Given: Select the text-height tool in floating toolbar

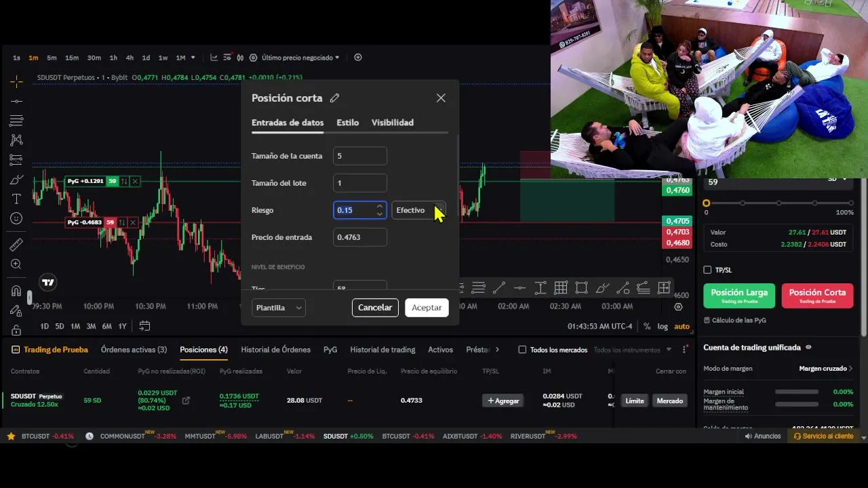Looking at the screenshot, I should click(540, 288).
